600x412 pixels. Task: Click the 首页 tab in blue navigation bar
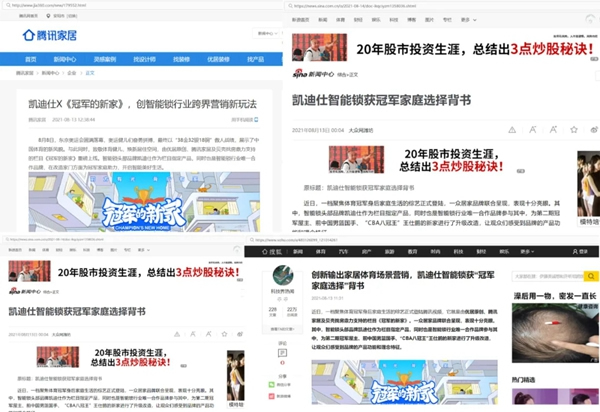pyautogui.click(x=30, y=59)
